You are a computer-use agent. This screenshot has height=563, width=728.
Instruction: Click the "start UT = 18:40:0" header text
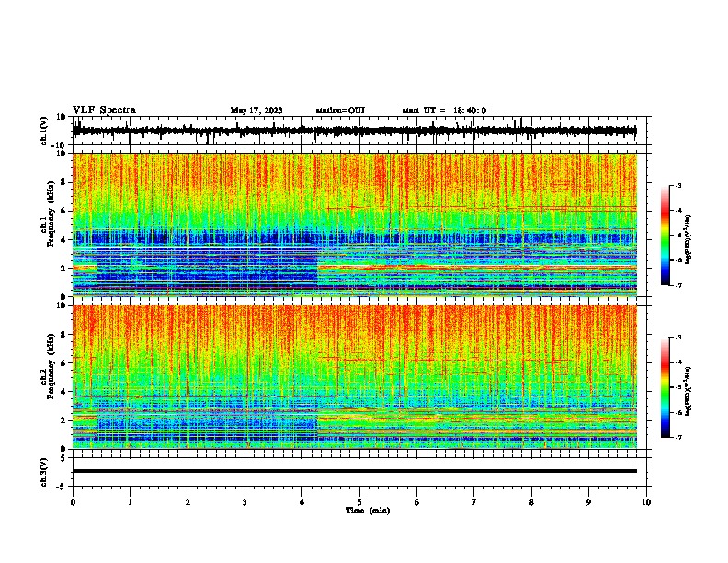[444, 110]
